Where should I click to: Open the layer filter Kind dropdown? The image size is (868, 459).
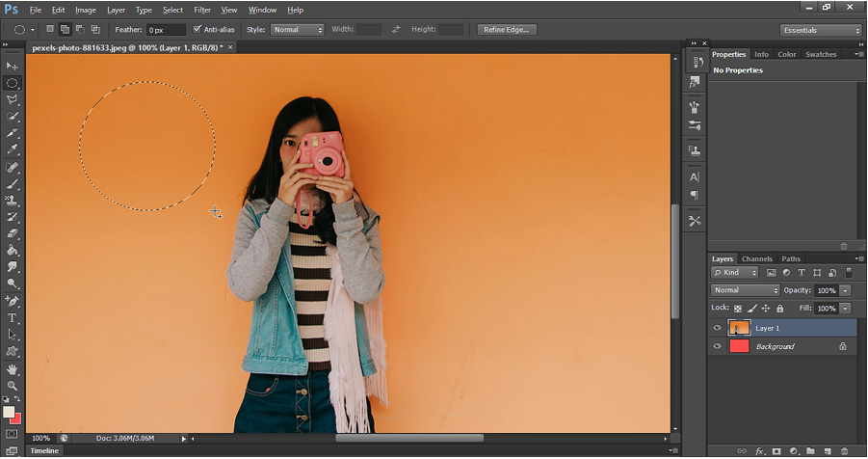[735, 273]
